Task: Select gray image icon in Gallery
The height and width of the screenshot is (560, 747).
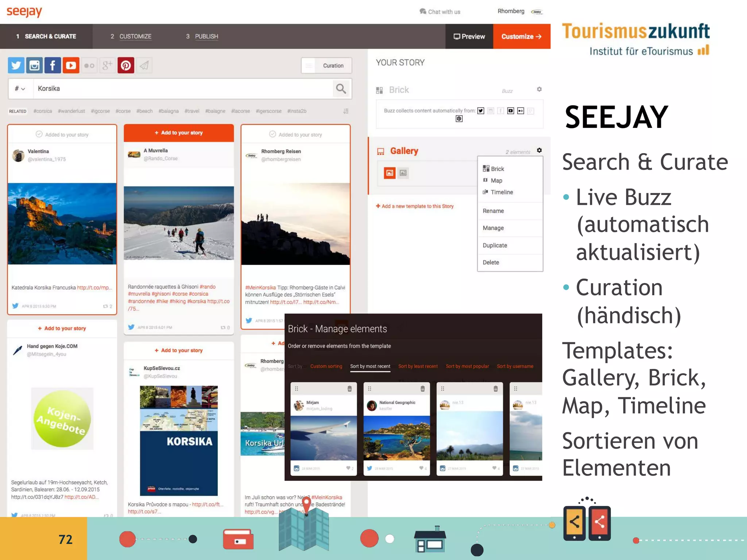Action: pyautogui.click(x=403, y=173)
